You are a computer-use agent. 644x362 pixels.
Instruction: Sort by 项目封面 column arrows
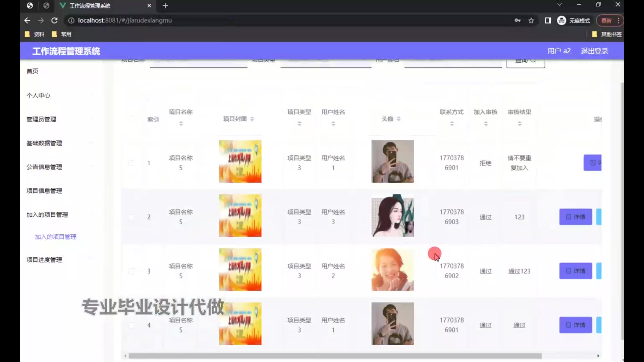click(x=252, y=119)
